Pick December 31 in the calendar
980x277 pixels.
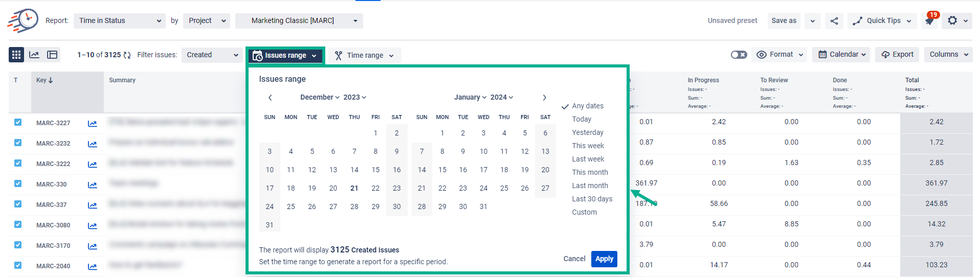point(270,225)
